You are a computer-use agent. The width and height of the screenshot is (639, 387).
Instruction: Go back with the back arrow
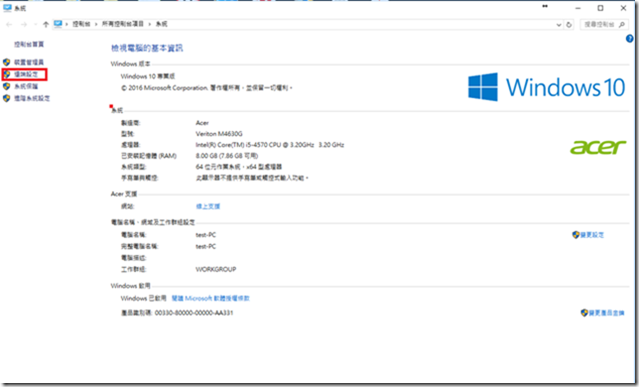pos(9,24)
